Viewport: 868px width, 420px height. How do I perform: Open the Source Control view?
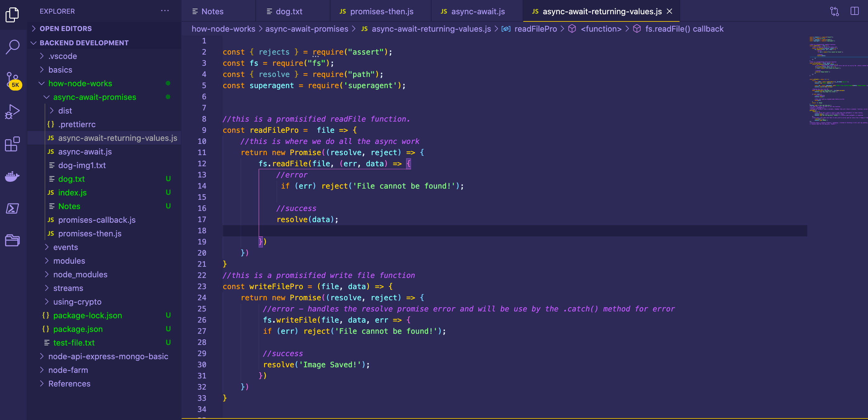click(12, 79)
